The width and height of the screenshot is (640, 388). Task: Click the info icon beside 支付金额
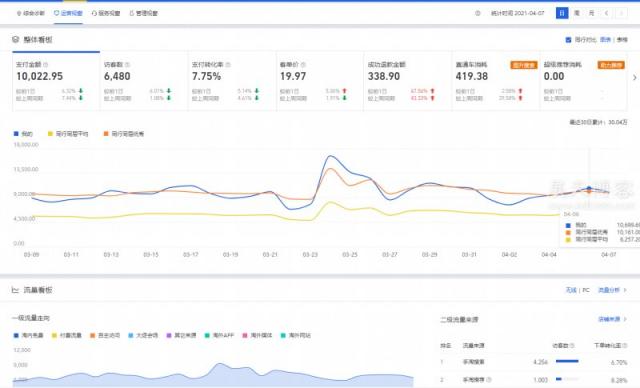(46, 65)
